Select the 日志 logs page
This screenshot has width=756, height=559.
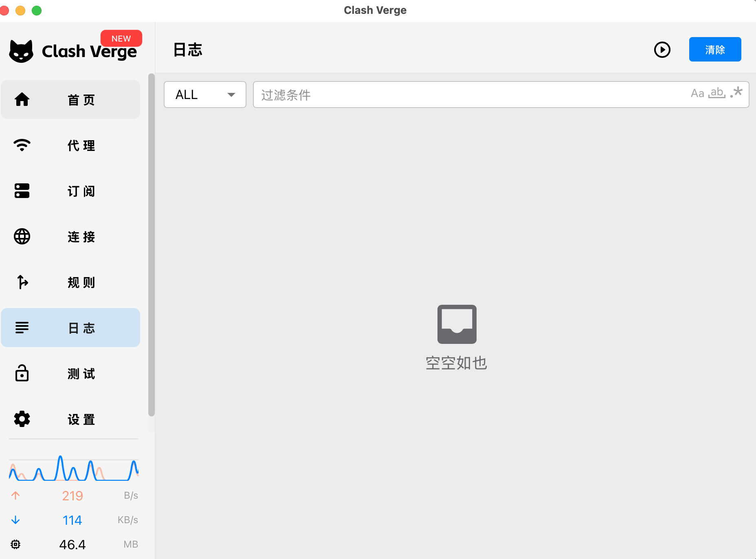click(70, 328)
